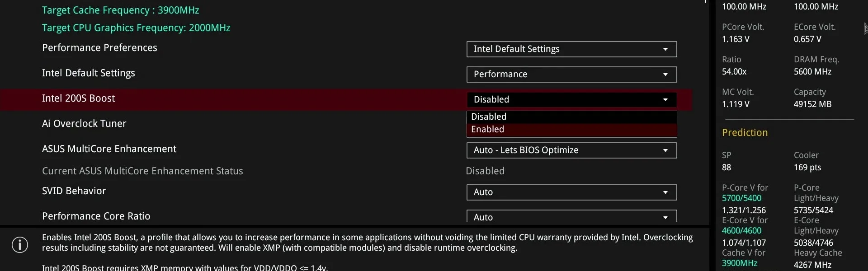Select Enabled in the Intel 200S Boost list
The height and width of the screenshot is (271, 868).
571,130
